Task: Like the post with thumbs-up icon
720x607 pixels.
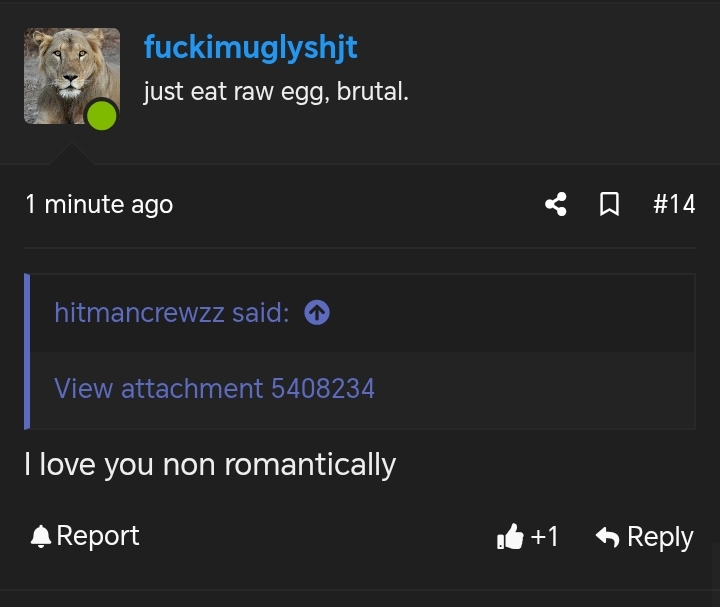Action: [510, 536]
